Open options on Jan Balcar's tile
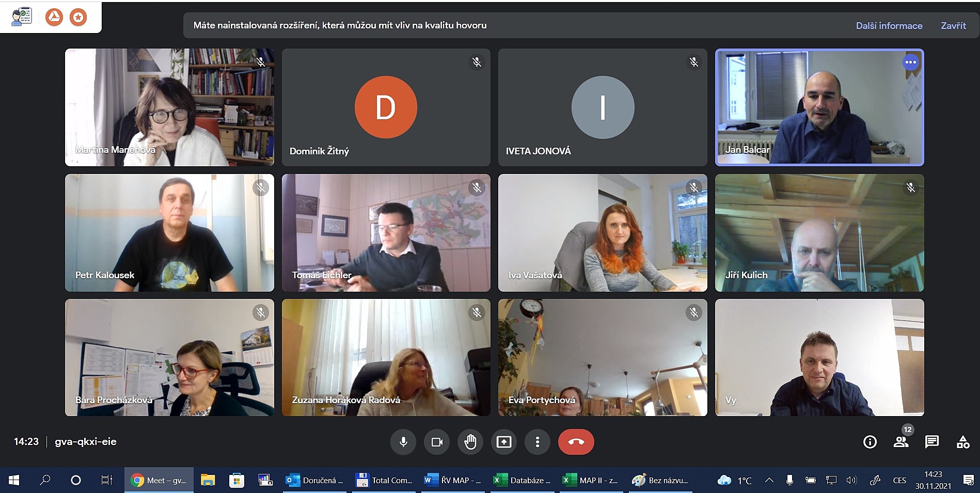Screen dimensions: 980x493 point(910,62)
